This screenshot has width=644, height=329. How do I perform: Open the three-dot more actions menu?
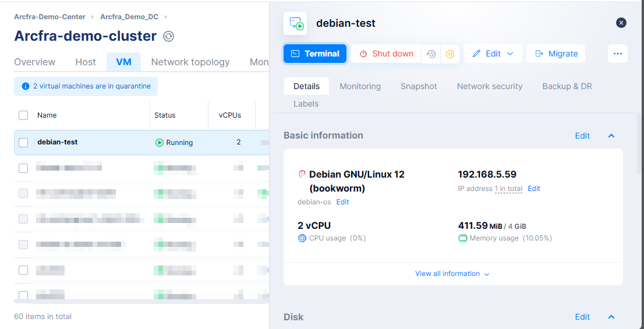pos(618,54)
